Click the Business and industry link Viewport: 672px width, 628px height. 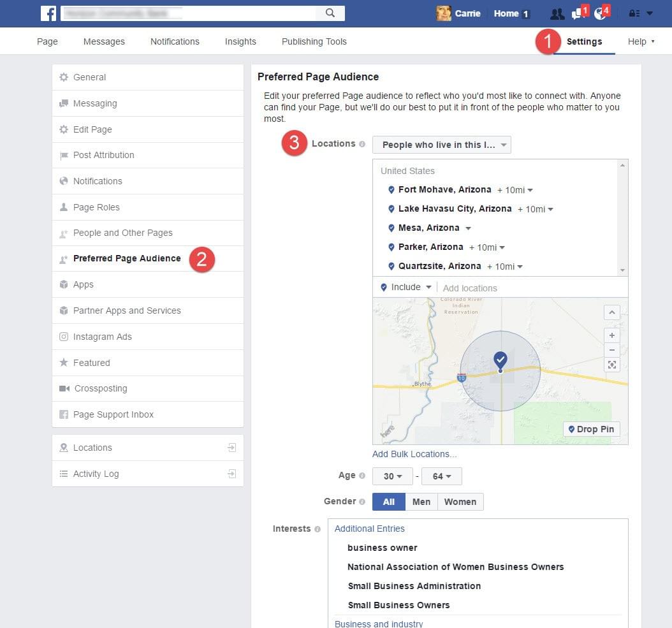(379, 624)
